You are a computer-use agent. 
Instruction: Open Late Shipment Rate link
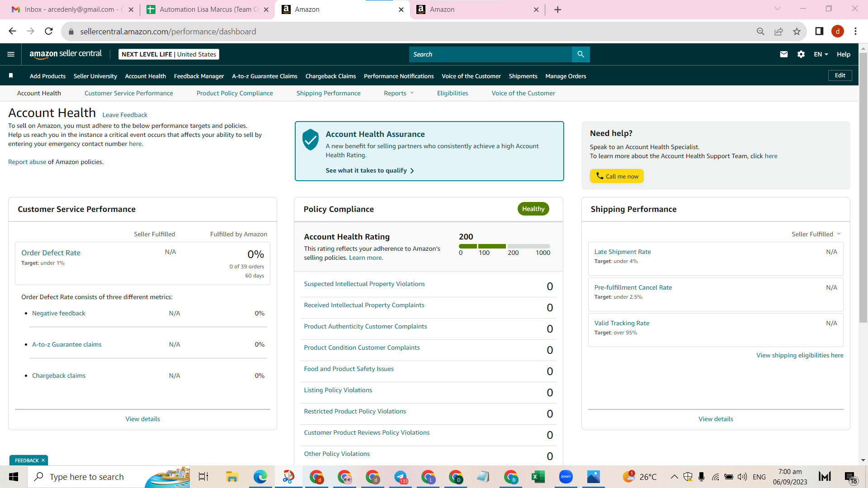[x=623, y=252]
